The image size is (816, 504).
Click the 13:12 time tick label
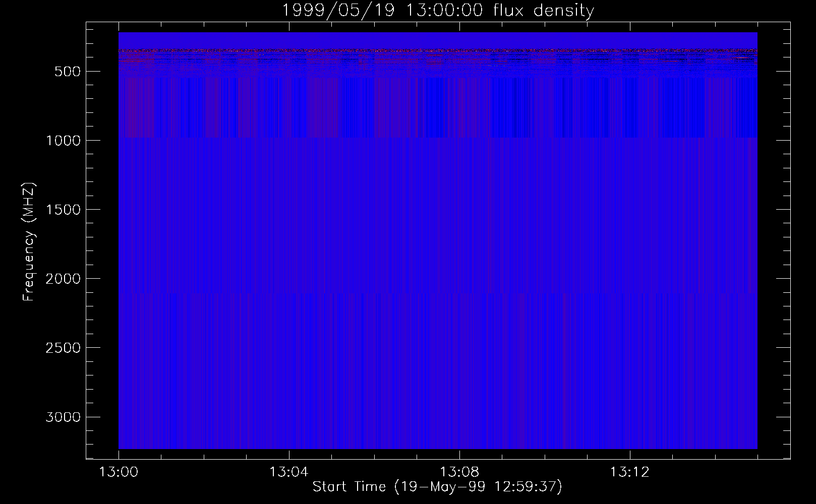tap(630, 472)
